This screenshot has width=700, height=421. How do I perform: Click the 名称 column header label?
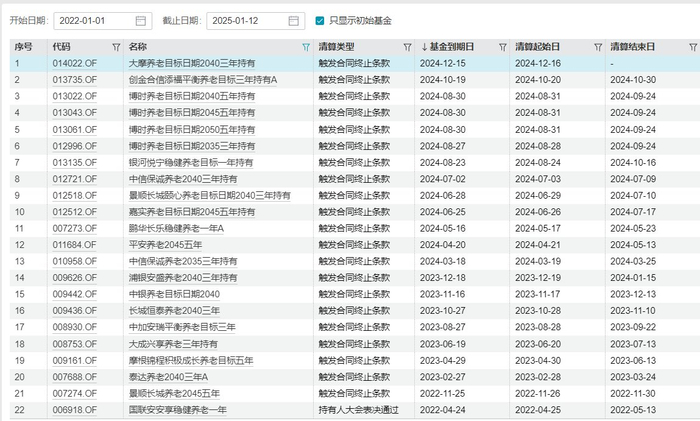click(x=138, y=47)
